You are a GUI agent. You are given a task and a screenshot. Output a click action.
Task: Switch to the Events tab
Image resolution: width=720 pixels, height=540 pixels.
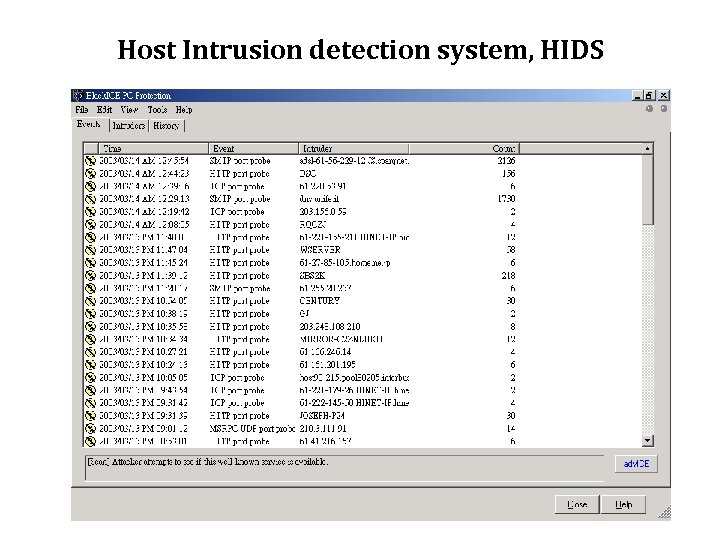point(89,124)
